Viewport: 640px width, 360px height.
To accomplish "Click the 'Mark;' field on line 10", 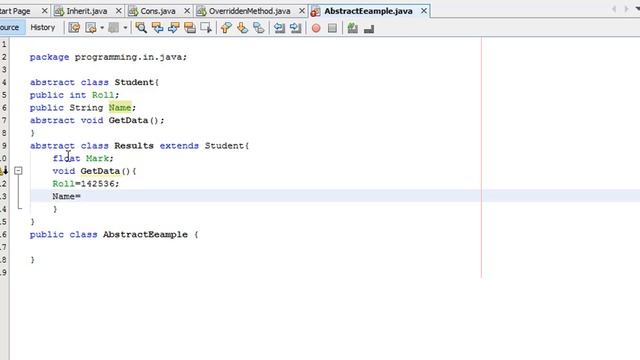I will [x=100, y=158].
